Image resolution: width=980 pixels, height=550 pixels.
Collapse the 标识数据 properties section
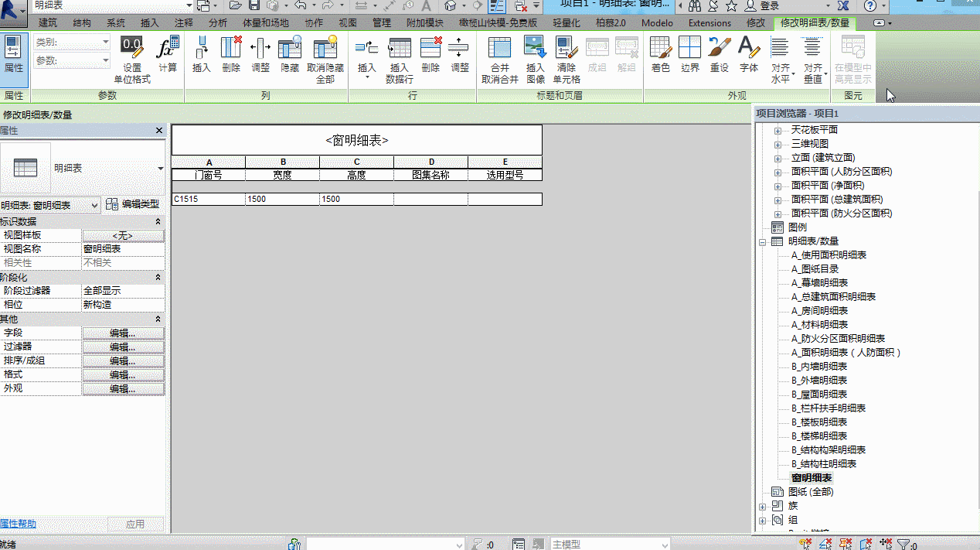(x=158, y=221)
